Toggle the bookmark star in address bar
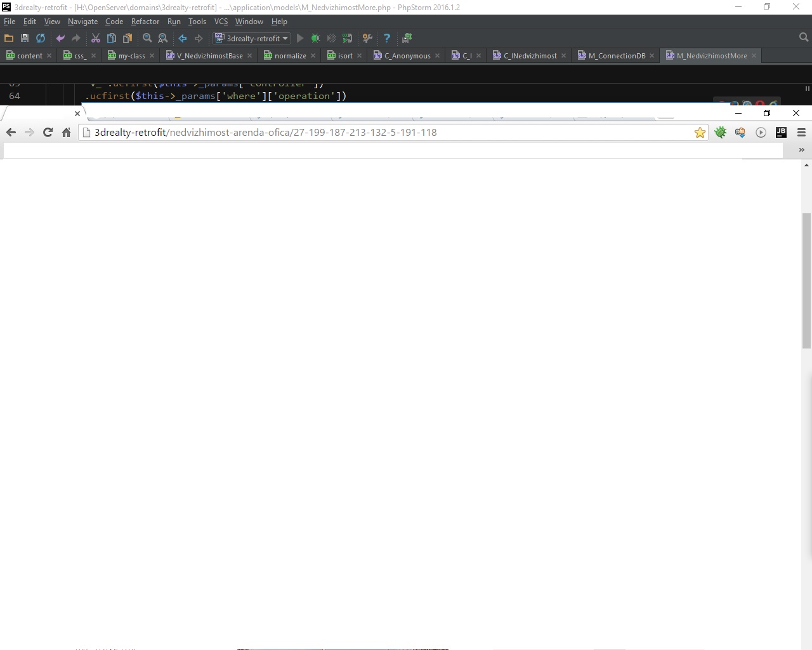Screen dimensions: 812x650 coord(700,132)
